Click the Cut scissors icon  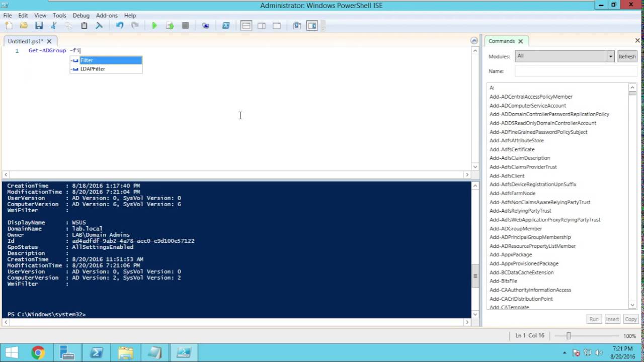[54, 26]
